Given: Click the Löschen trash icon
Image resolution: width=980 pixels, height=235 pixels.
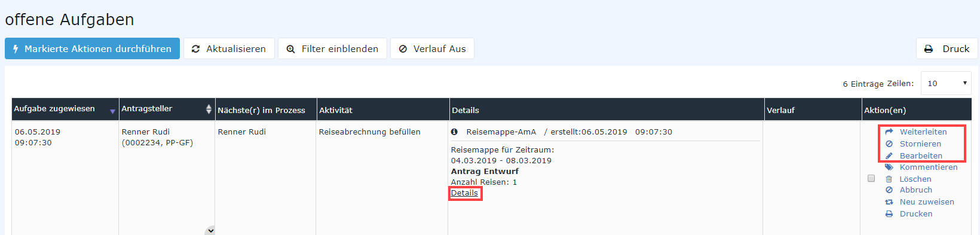Looking at the screenshot, I should [x=889, y=179].
